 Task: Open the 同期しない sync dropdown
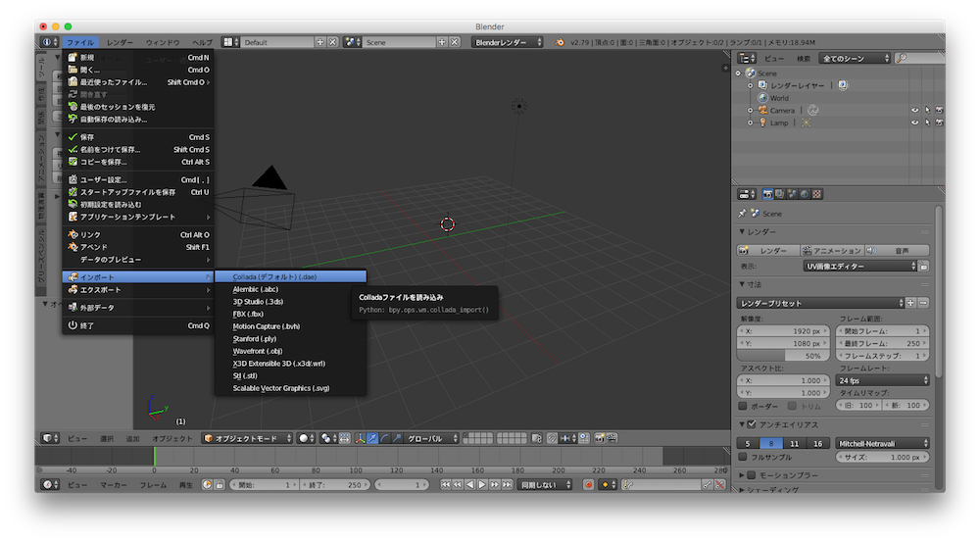(x=544, y=485)
